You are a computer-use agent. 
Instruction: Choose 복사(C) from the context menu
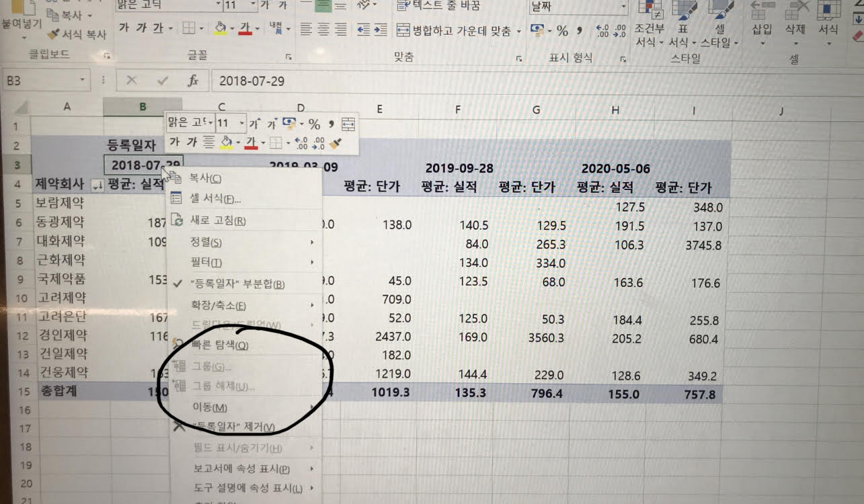click(205, 178)
